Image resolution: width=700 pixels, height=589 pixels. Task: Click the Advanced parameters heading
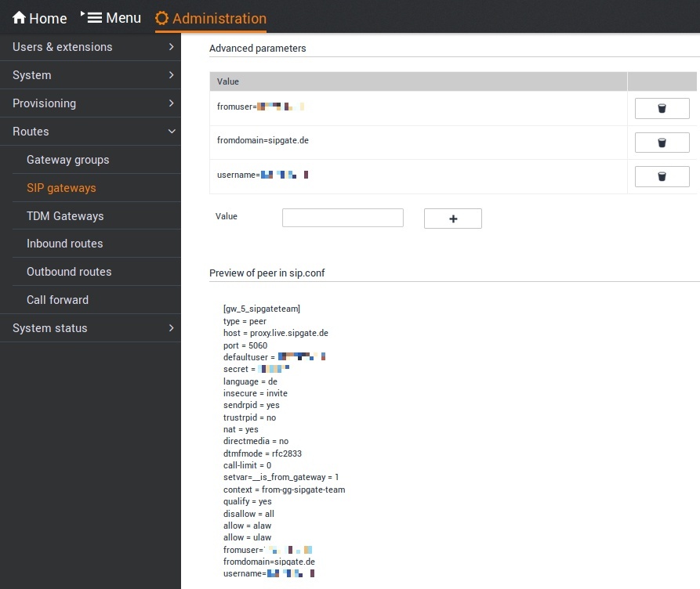(258, 49)
